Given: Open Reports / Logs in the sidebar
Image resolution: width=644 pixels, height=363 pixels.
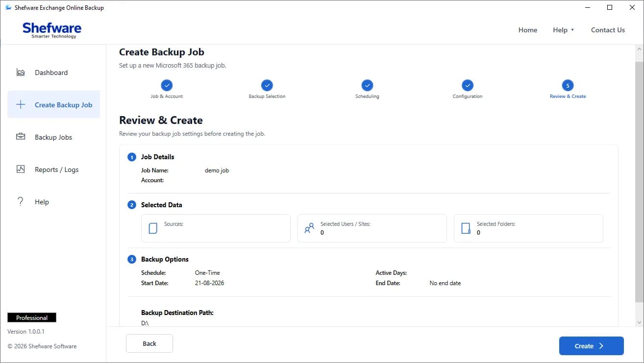Looking at the screenshot, I should click(54, 169).
